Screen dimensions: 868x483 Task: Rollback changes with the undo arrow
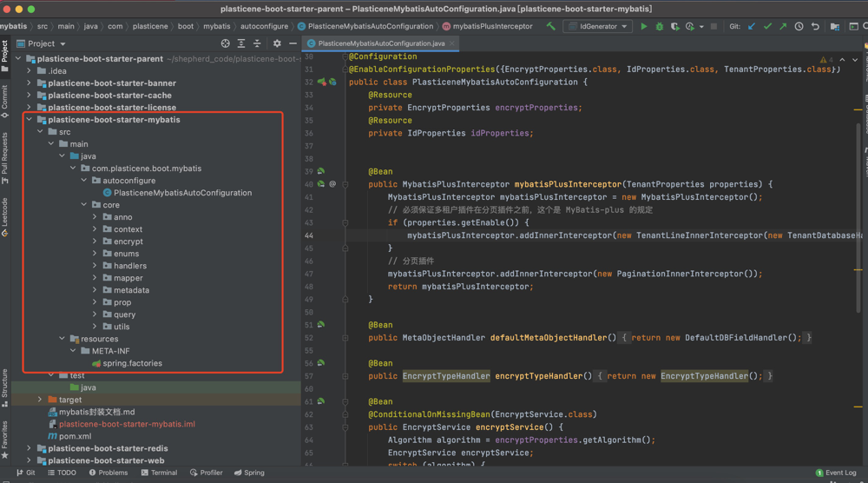[815, 26]
